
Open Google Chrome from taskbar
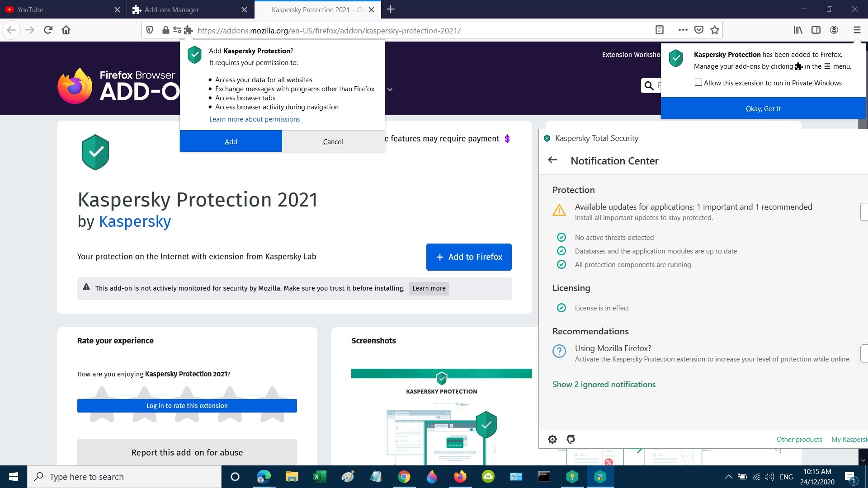(x=404, y=477)
